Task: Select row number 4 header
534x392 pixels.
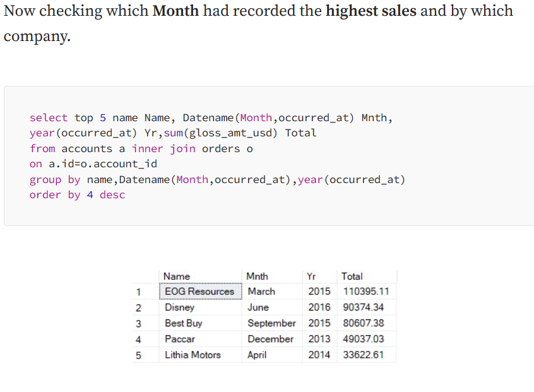Action: (146, 339)
